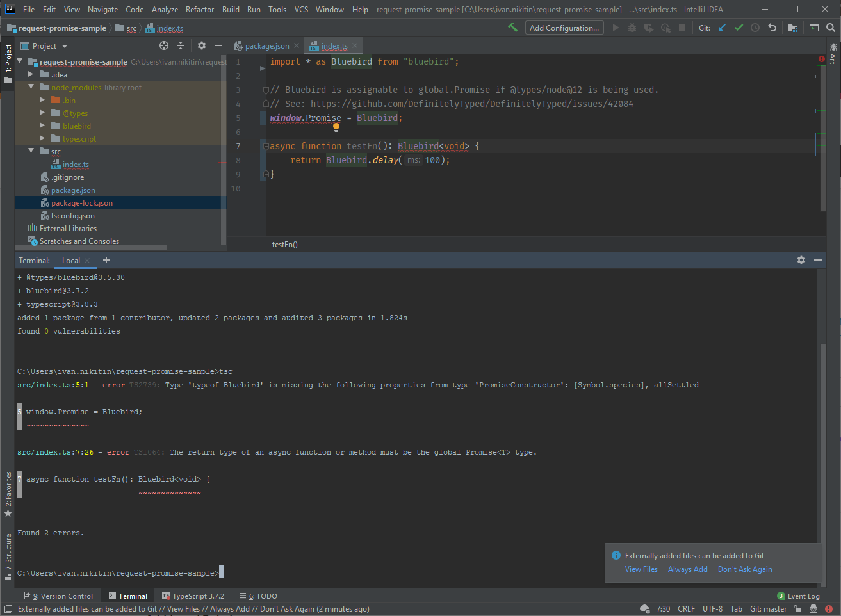Screen dimensions: 841x616
Task: Click the red error indicator atop editor
Action: coord(822,59)
